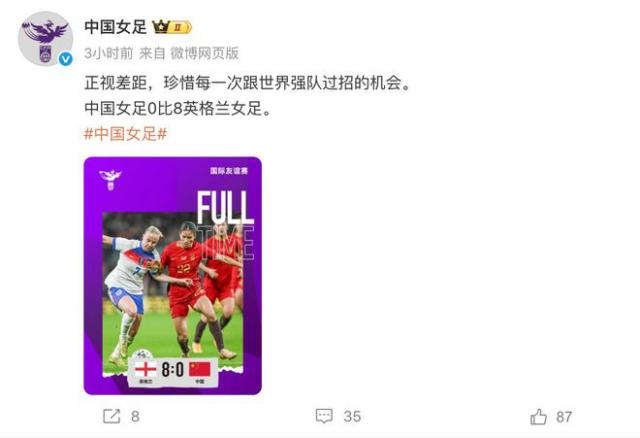Click the gold crown VIP badge

[160, 27]
